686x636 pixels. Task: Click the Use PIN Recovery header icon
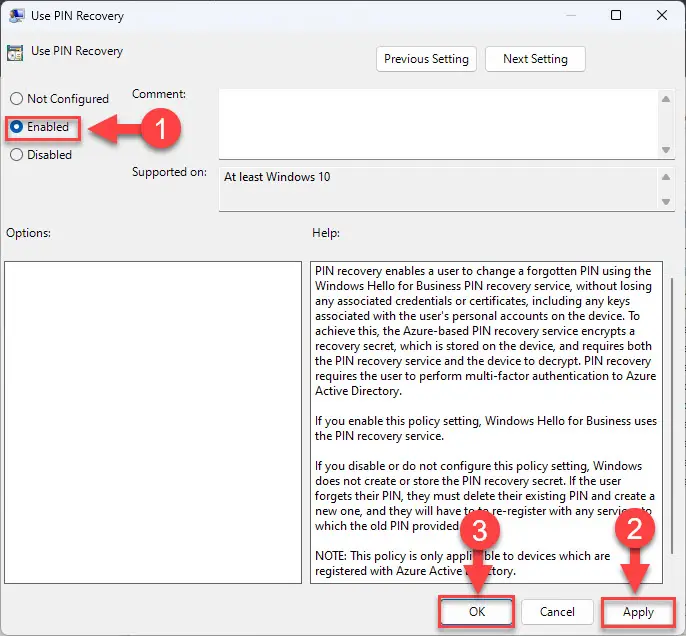tap(15, 53)
